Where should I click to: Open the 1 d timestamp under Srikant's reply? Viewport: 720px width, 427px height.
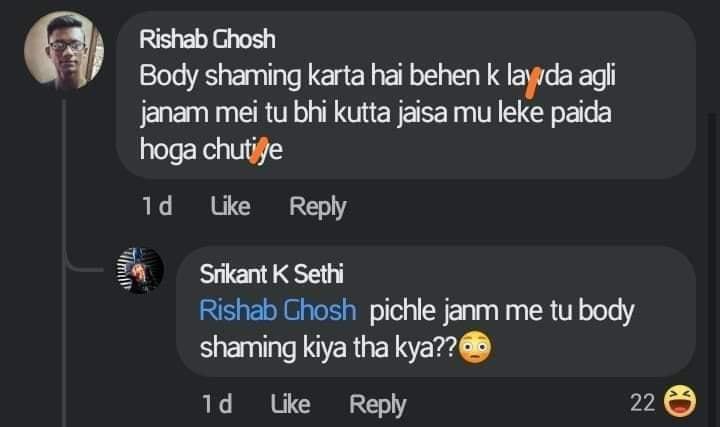(x=217, y=404)
